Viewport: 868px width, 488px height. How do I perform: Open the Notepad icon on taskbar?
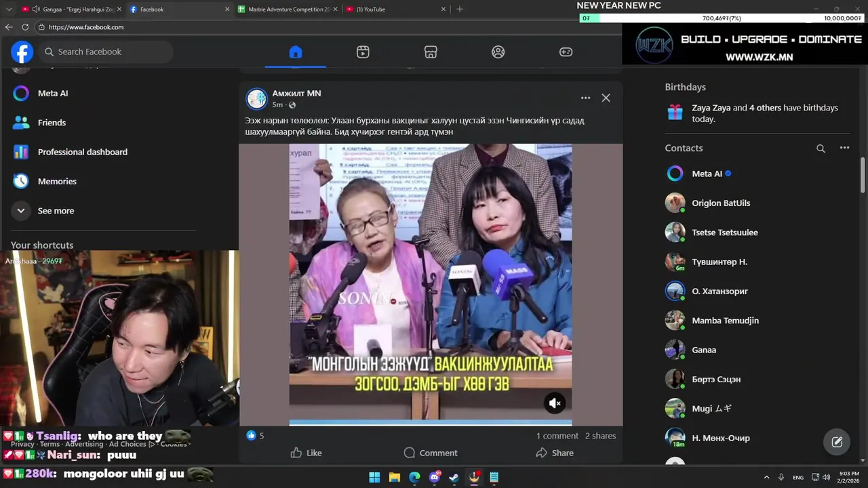pos(494,477)
